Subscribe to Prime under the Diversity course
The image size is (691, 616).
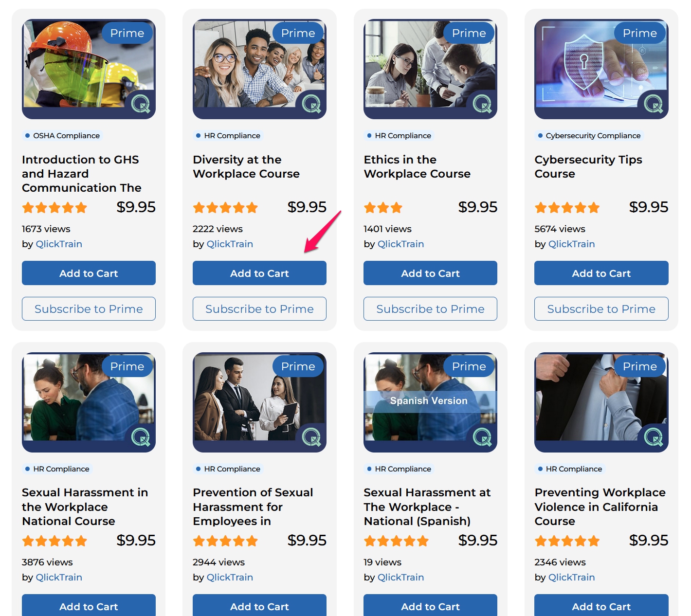[259, 309]
